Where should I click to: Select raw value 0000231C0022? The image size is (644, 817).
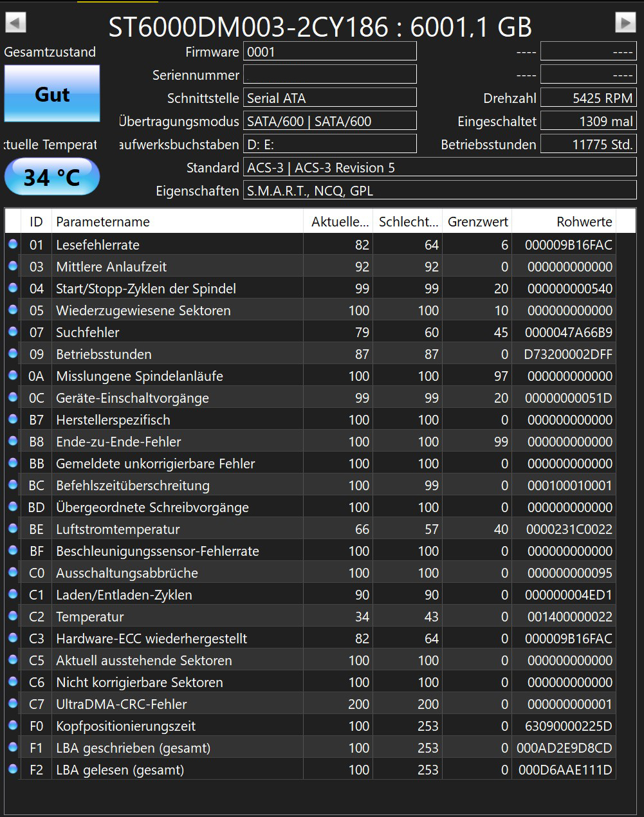coord(569,529)
